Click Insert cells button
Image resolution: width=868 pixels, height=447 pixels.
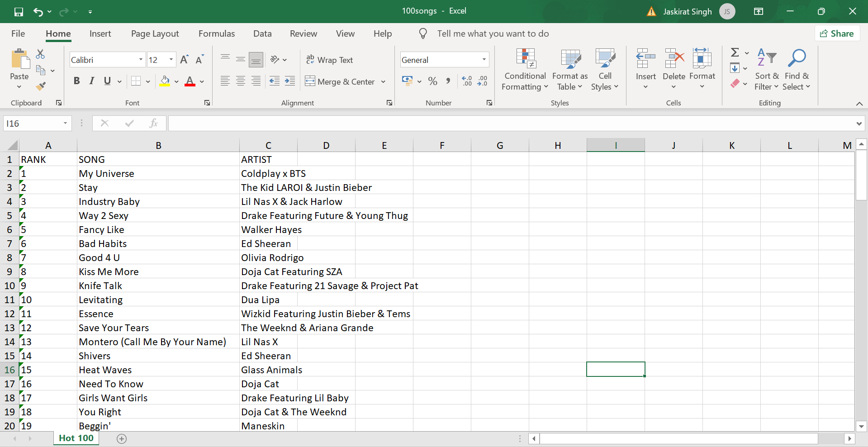point(645,69)
